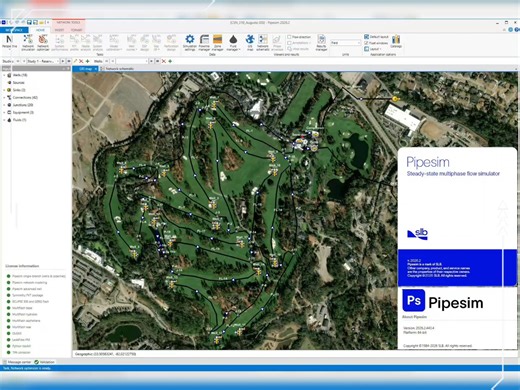Image resolution: width=520 pixels, height=390 pixels.
Task: Click the Phase envelope icon
Action: click(277, 43)
